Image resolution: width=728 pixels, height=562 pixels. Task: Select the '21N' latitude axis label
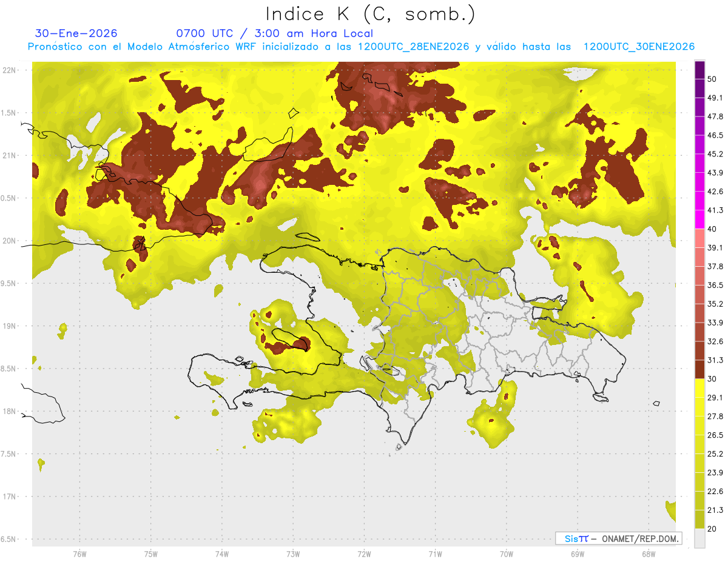tap(10, 155)
